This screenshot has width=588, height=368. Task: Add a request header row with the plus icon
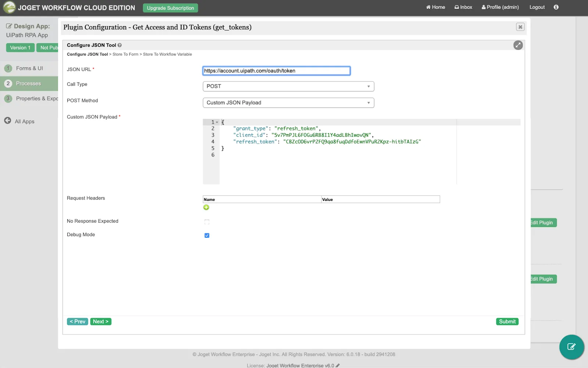coord(206,208)
